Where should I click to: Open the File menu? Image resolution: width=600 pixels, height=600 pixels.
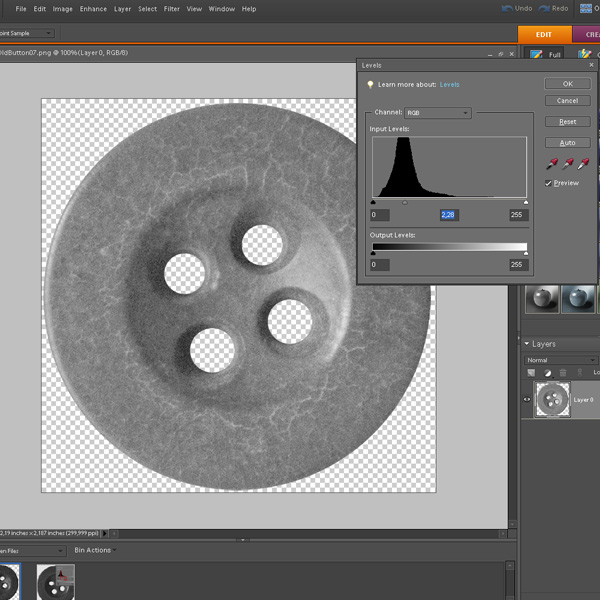pos(21,9)
